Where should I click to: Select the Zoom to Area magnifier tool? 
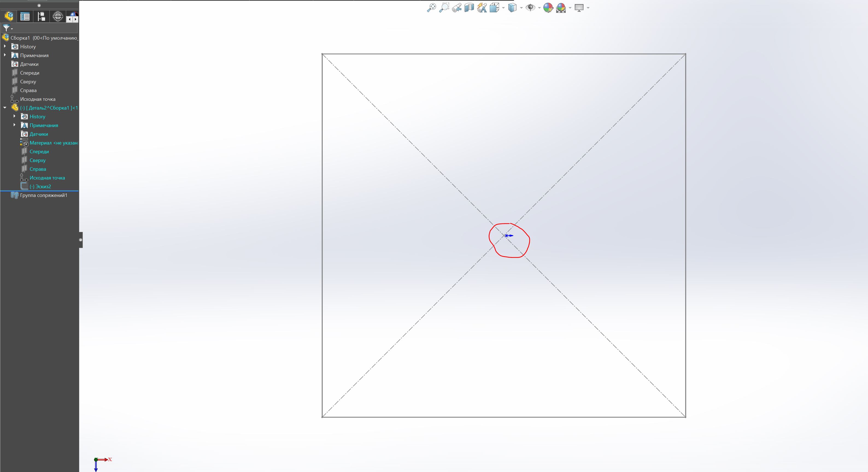[444, 8]
